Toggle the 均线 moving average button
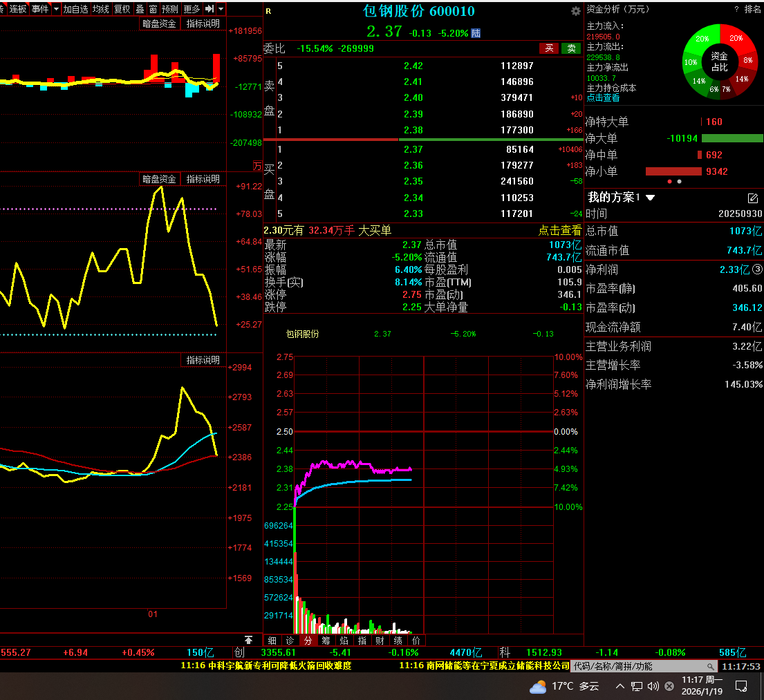Image resolution: width=764 pixels, height=700 pixels. 101,9
